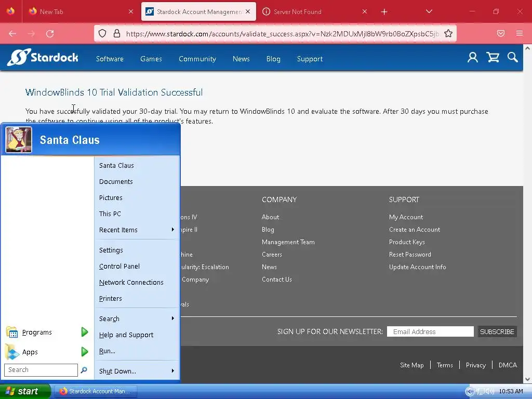Click the start menu search magnifier icon

point(84,370)
